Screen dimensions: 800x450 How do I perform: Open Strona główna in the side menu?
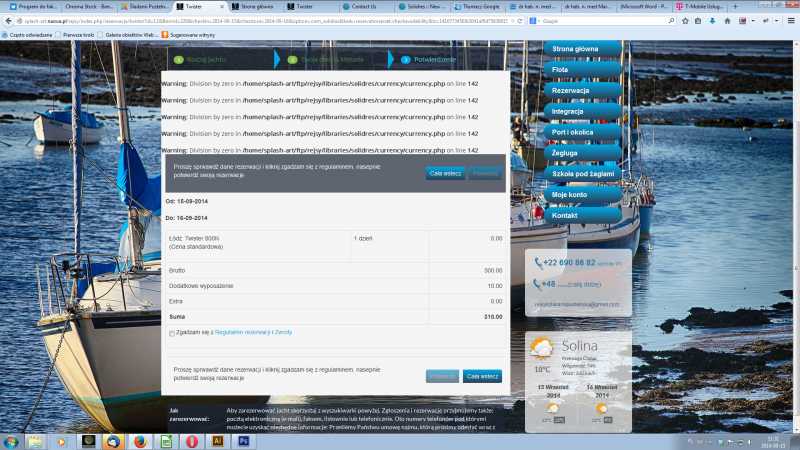tap(576, 48)
